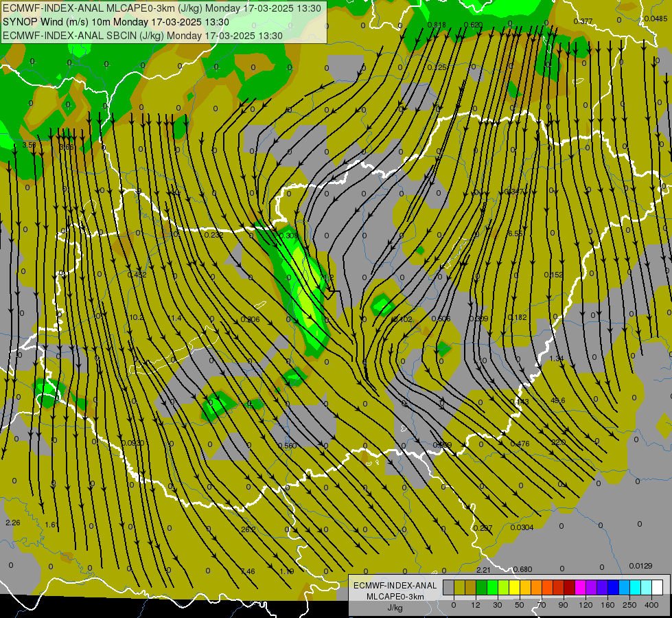Click the legend scale value 400

(x=651, y=605)
